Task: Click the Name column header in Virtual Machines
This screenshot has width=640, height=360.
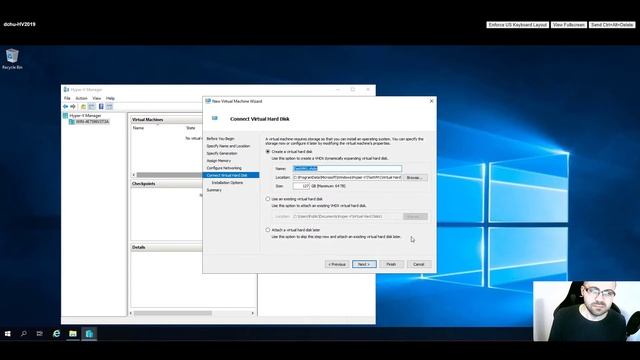Action: (138, 128)
